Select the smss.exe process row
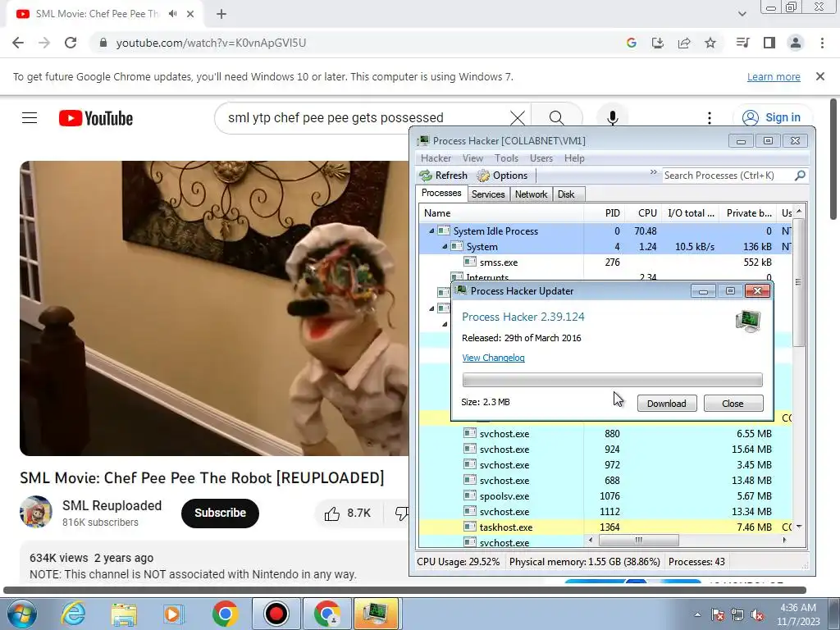Screen dimensions: 840x630 pyautogui.click(x=606, y=262)
